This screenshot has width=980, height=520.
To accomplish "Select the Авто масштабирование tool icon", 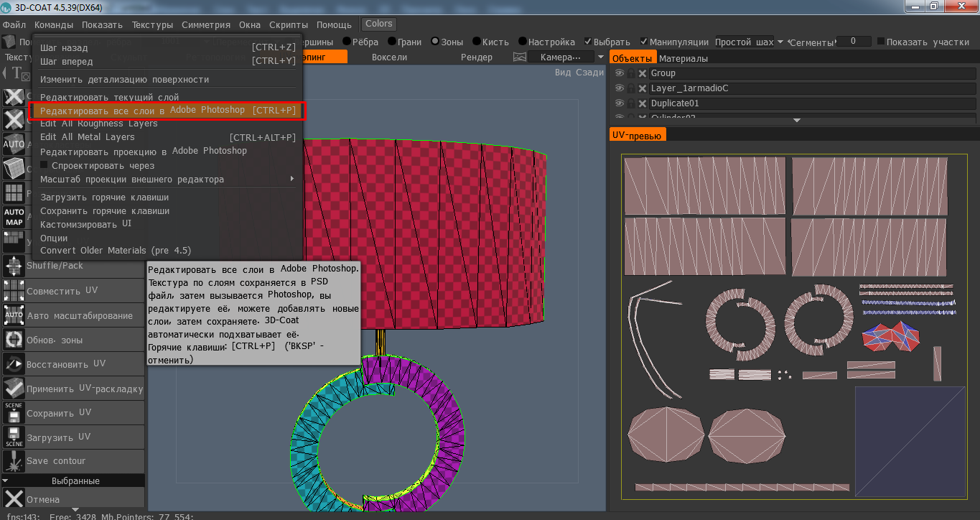I will click(14, 315).
